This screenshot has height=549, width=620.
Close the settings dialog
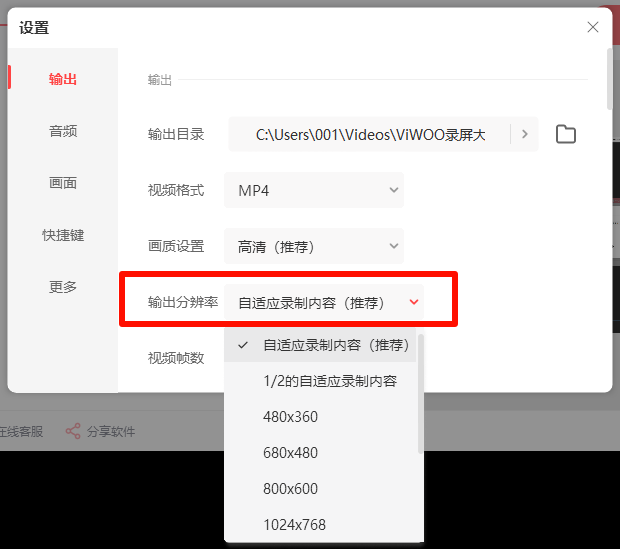593,27
